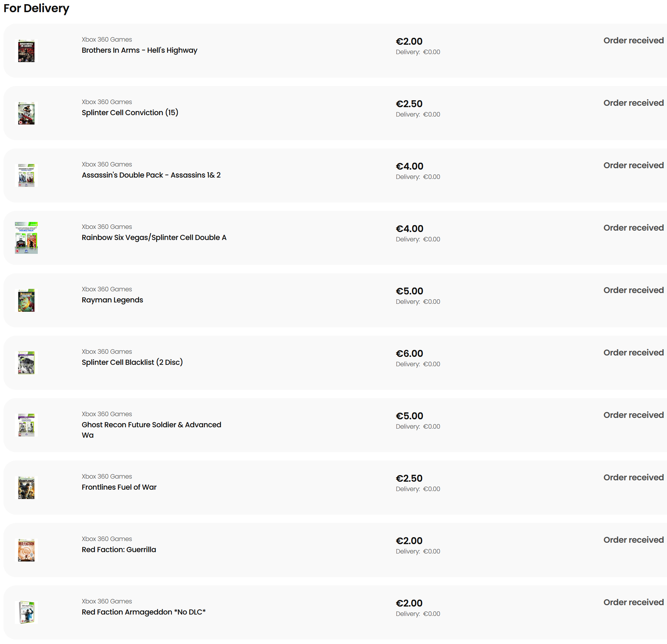Open Splinter Cell Blacklist (2 Disc) title
The width and height of the screenshot is (667, 644).
click(x=132, y=362)
